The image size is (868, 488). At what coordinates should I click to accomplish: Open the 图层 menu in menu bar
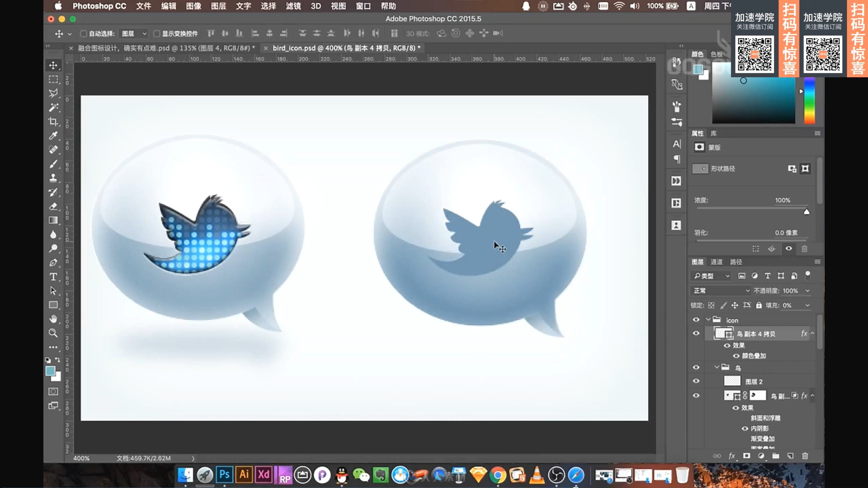[x=218, y=6]
